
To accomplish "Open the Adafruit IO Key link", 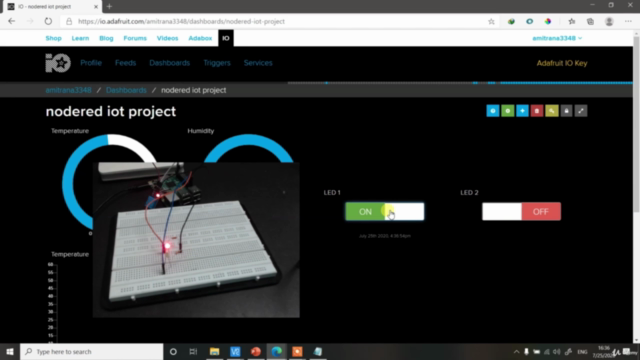I will (x=562, y=63).
